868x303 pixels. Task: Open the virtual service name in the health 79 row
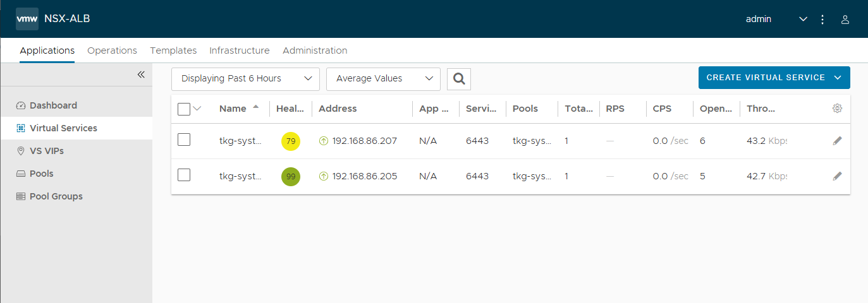[x=240, y=141]
